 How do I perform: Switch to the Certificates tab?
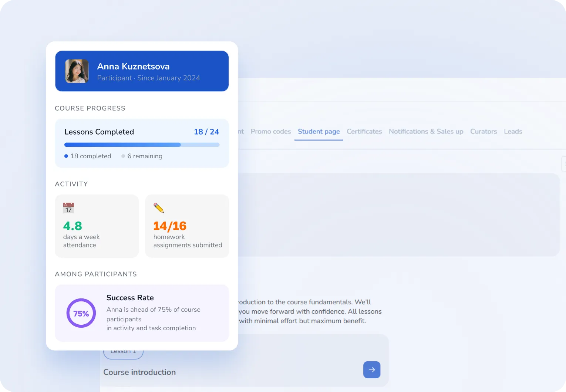[x=364, y=132]
